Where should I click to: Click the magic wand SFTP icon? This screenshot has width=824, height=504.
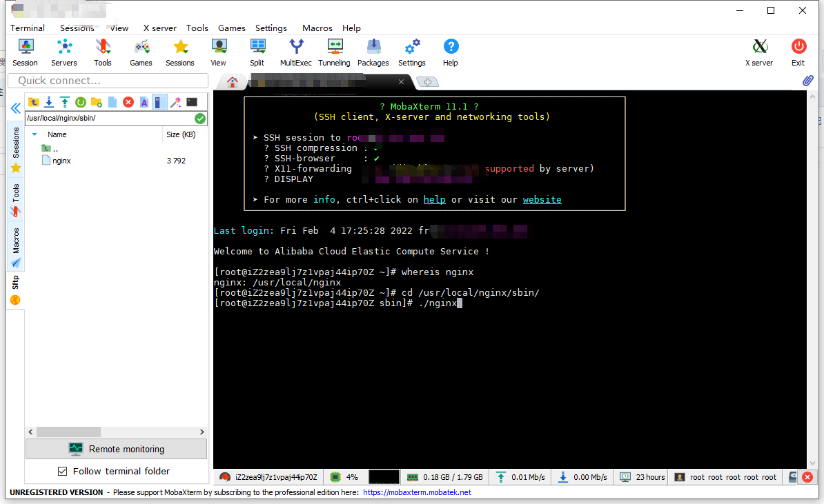click(x=175, y=102)
